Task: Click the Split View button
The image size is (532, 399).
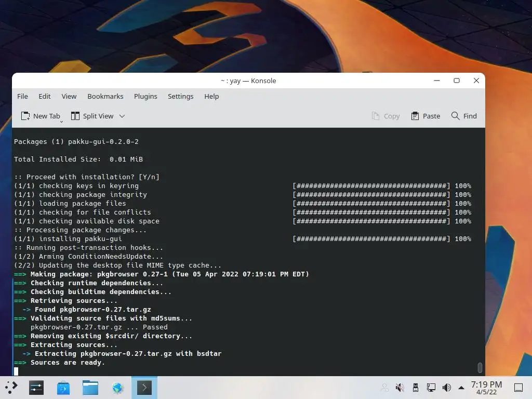Action: [x=92, y=116]
